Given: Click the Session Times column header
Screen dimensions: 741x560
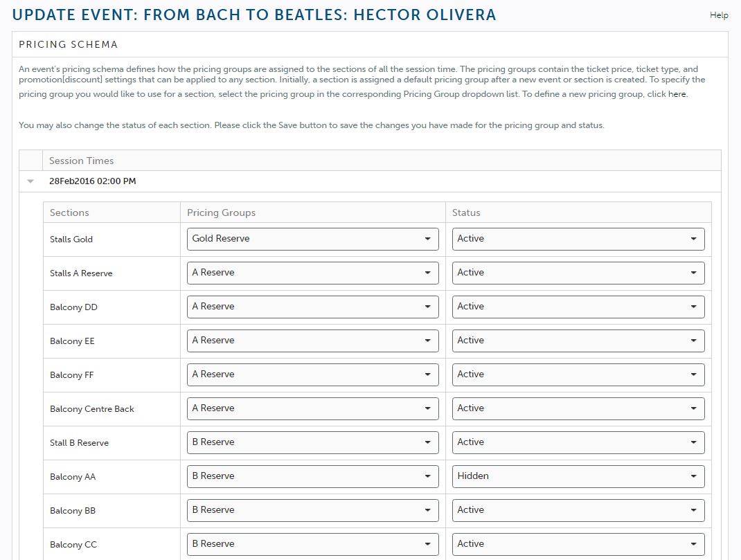Looking at the screenshot, I should tap(81, 161).
